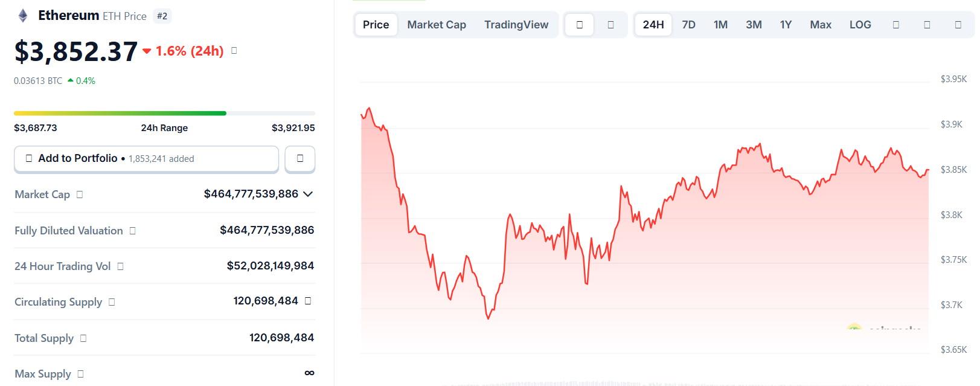
Task: Expand the Market Cap value chevron
Action: coord(308,194)
